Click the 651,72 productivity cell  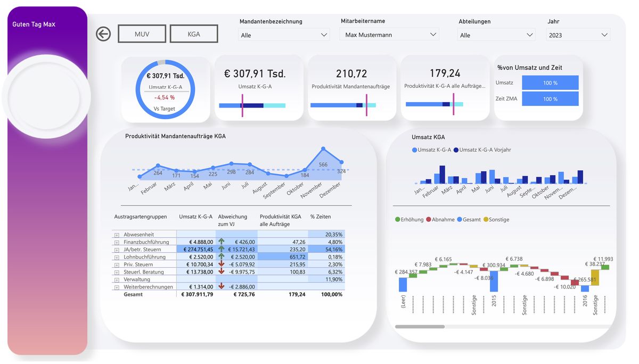(282, 257)
